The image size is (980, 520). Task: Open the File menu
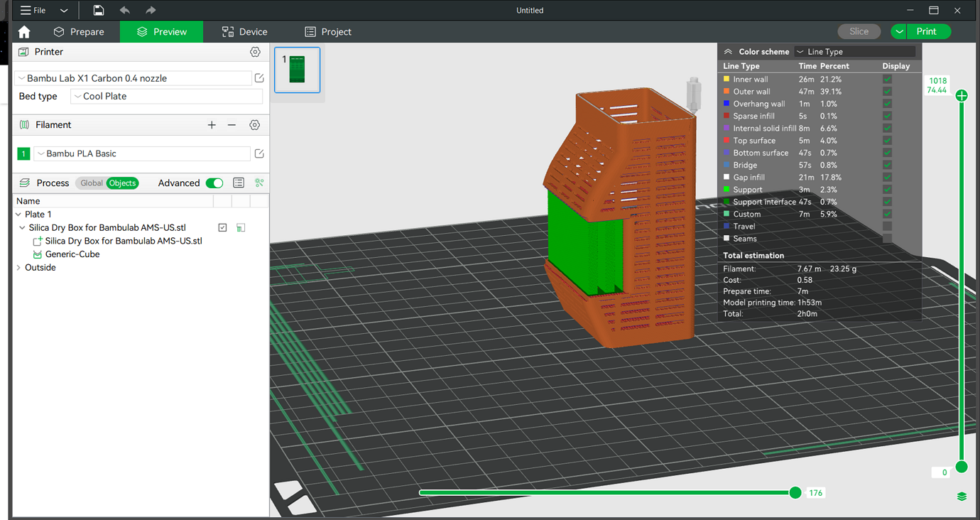click(33, 10)
